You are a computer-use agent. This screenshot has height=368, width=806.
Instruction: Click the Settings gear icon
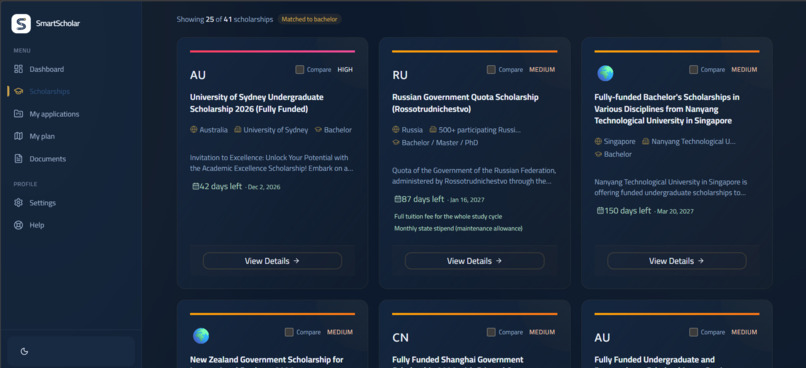pyautogui.click(x=19, y=203)
